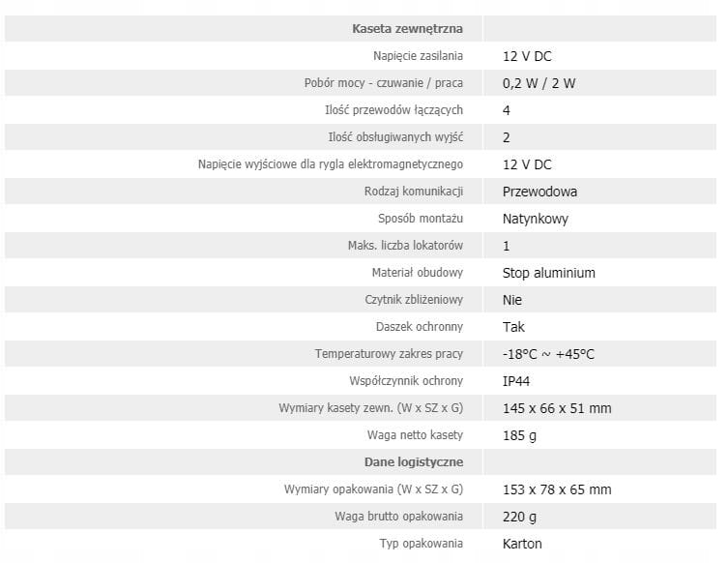
Task: Click "Napięcie wyjściowe dla rygla elektromagnetycznego" label
Action: (331, 164)
